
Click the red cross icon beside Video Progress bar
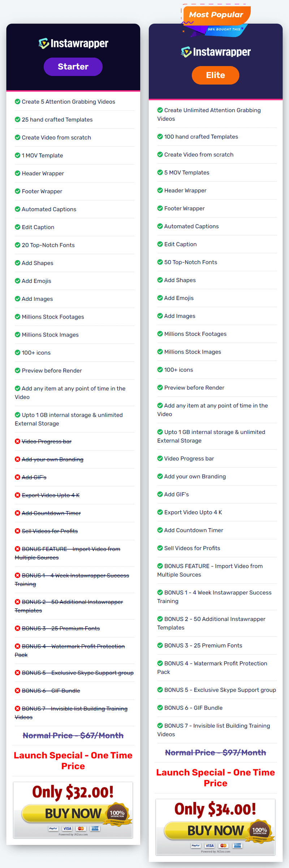coord(17,441)
